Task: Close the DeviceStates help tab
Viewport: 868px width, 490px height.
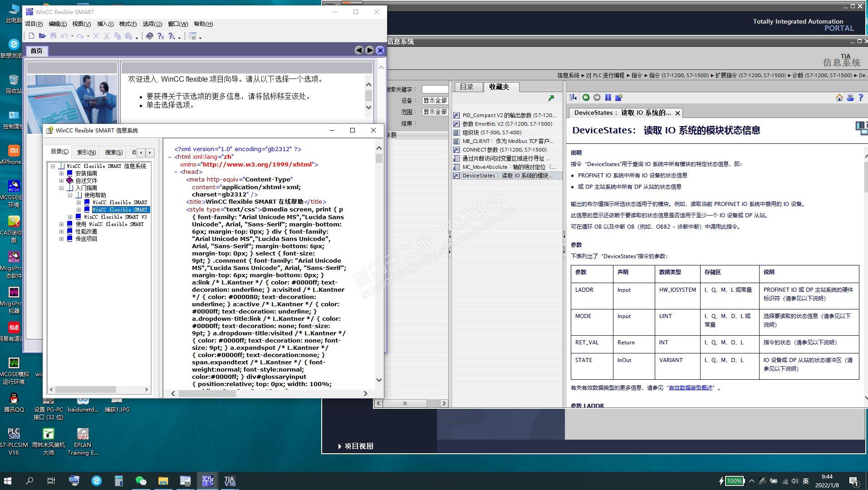Action: pos(677,113)
